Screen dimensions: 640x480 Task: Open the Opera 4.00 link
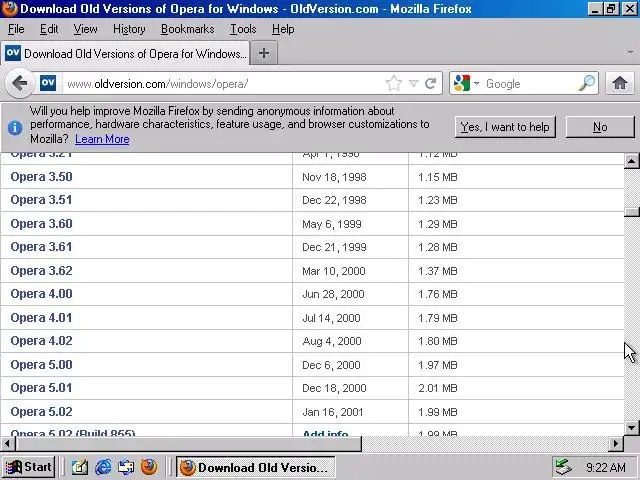(41, 294)
